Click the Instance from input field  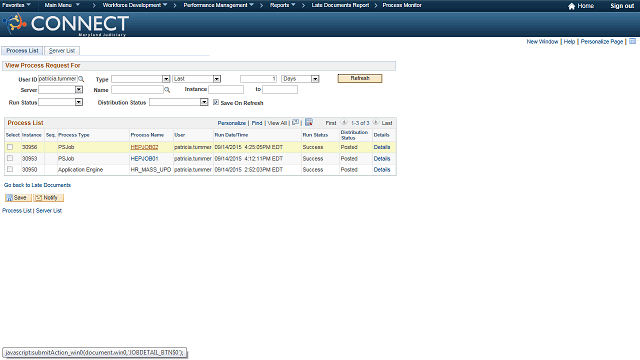tap(226, 89)
